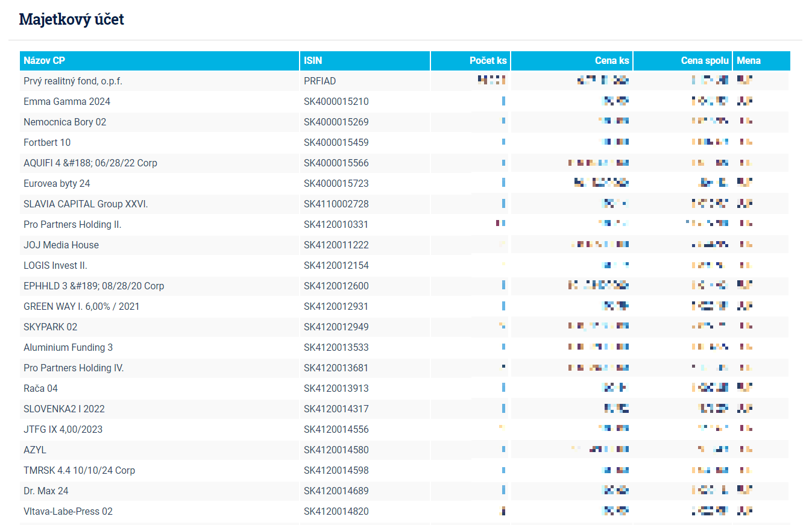
Task: Click the ISIN value SK4120013681
Action: [336, 368]
